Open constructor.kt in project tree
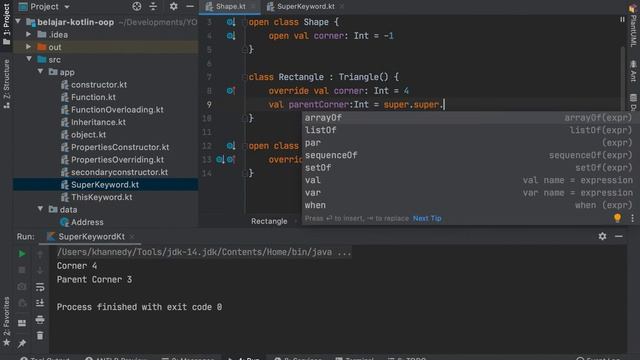Screen dimensions: 640x360 click(x=99, y=84)
